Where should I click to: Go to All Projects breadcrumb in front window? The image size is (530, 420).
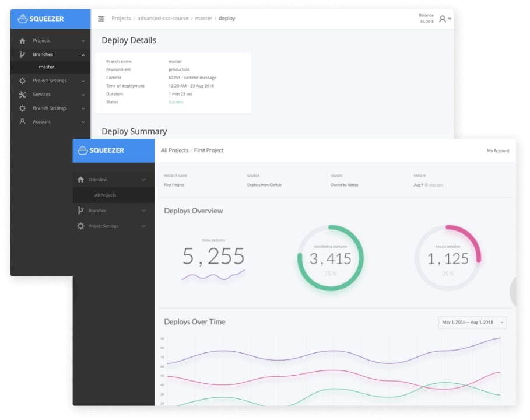[174, 150]
